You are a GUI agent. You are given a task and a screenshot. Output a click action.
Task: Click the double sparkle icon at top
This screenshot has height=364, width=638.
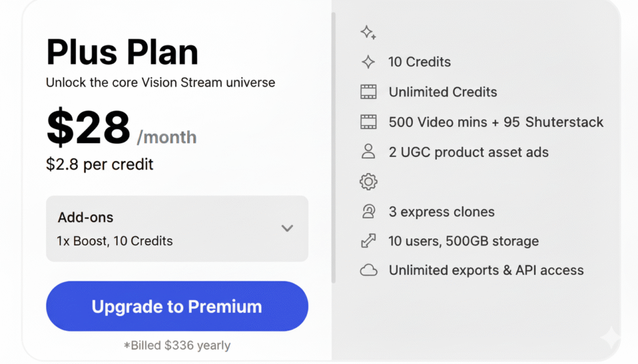pos(368,33)
